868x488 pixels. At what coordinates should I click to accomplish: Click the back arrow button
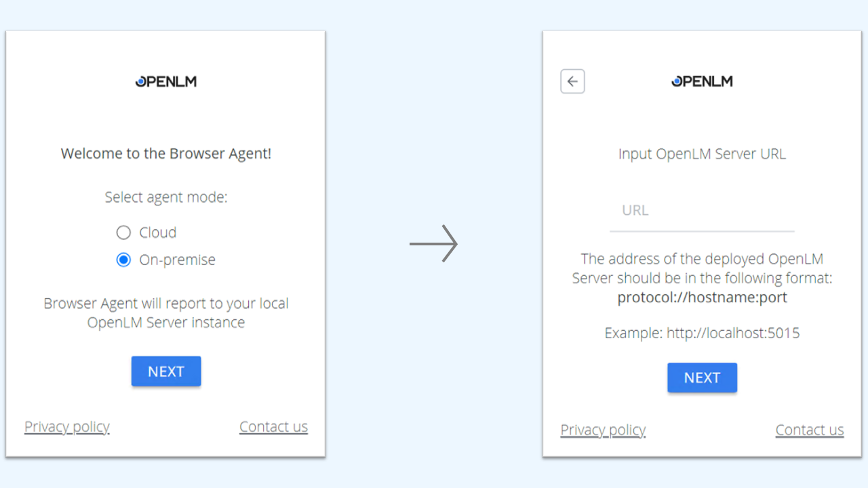572,81
